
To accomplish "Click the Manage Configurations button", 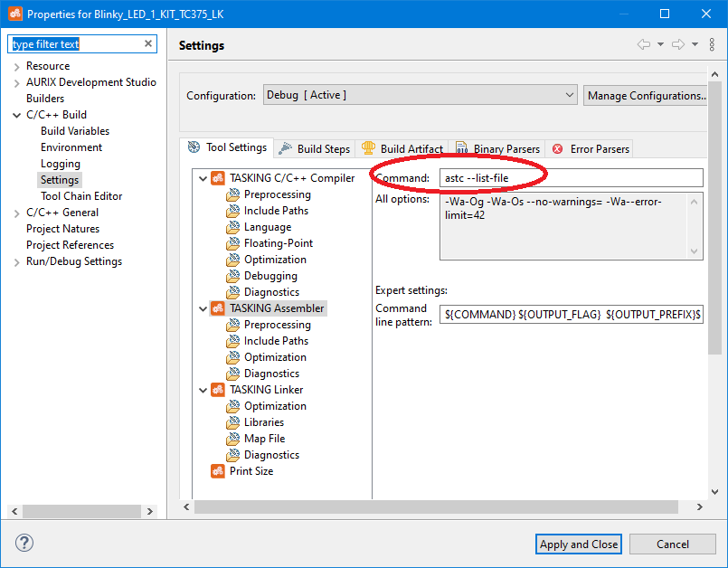I will pyautogui.click(x=646, y=95).
